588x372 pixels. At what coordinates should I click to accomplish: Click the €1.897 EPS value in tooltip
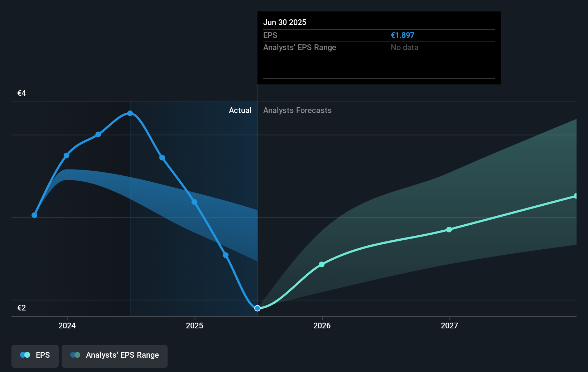pos(403,35)
